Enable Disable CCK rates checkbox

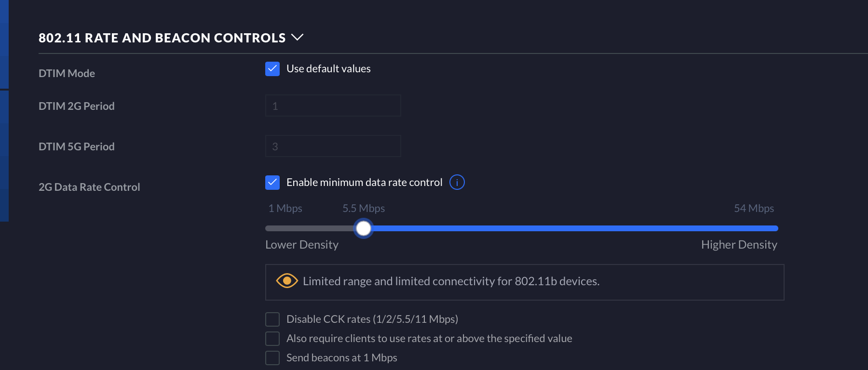pos(272,319)
